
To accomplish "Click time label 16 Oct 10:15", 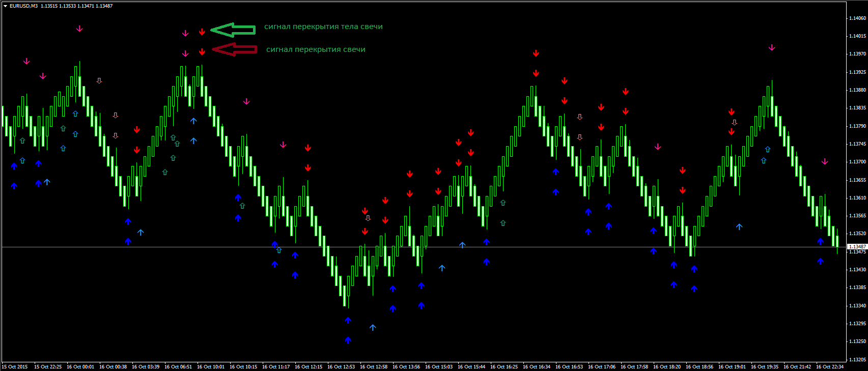I will point(243,367).
